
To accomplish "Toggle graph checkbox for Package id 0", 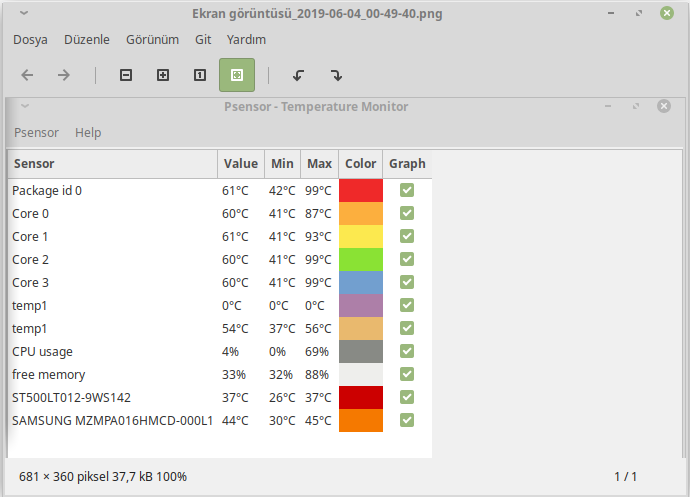I will click(407, 190).
